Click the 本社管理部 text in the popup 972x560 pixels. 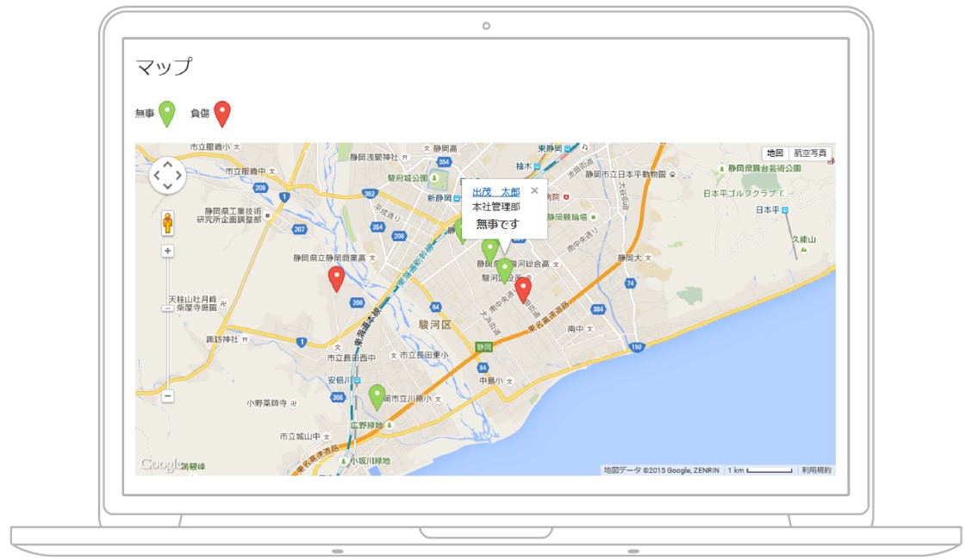point(496,207)
